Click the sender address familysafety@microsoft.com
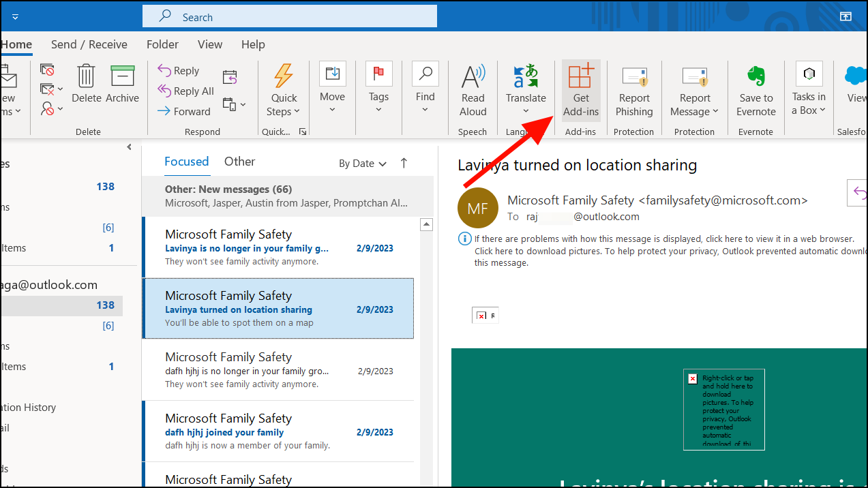The height and width of the screenshot is (488, 868). pyautogui.click(x=723, y=200)
